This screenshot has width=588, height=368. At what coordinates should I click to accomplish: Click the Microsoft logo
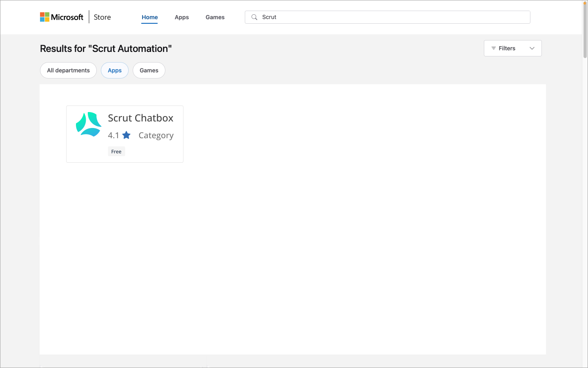[x=62, y=17]
